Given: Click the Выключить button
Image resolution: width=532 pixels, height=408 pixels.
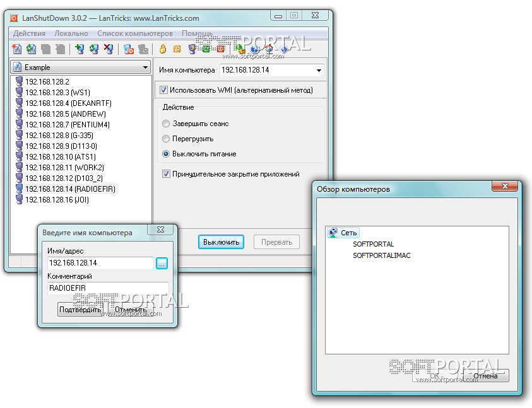Looking at the screenshot, I should coord(222,242).
